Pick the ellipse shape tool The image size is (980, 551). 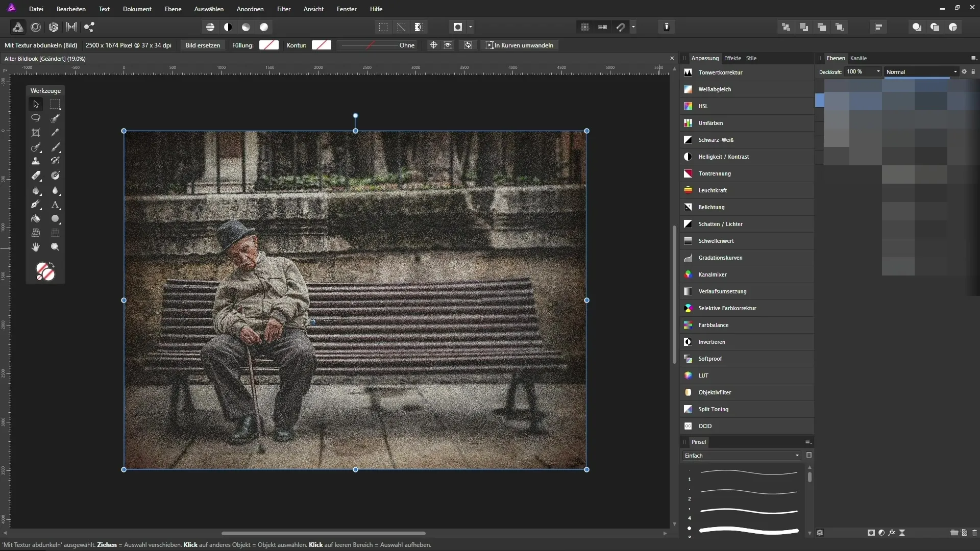pos(55,219)
